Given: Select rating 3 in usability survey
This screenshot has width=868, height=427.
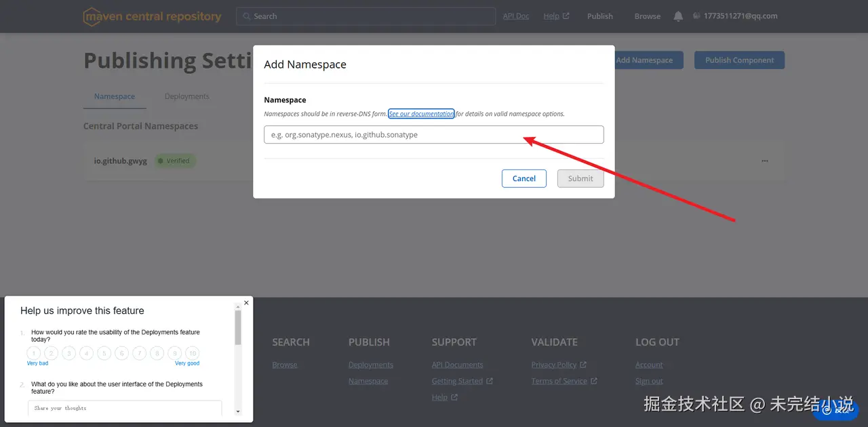Looking at the screenshot, I should pyautogui.click(x=68, y=353).
